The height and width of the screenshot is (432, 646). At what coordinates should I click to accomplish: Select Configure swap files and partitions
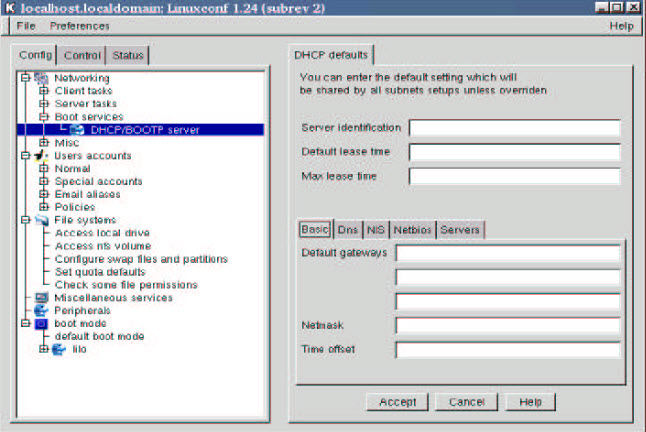click(x=141, y=259)
